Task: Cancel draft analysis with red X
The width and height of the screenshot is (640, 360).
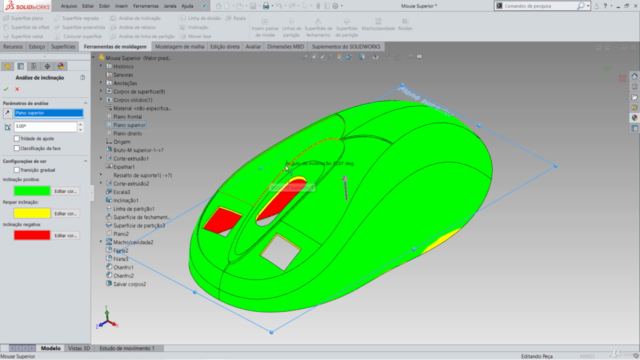Action: (17, 89)
